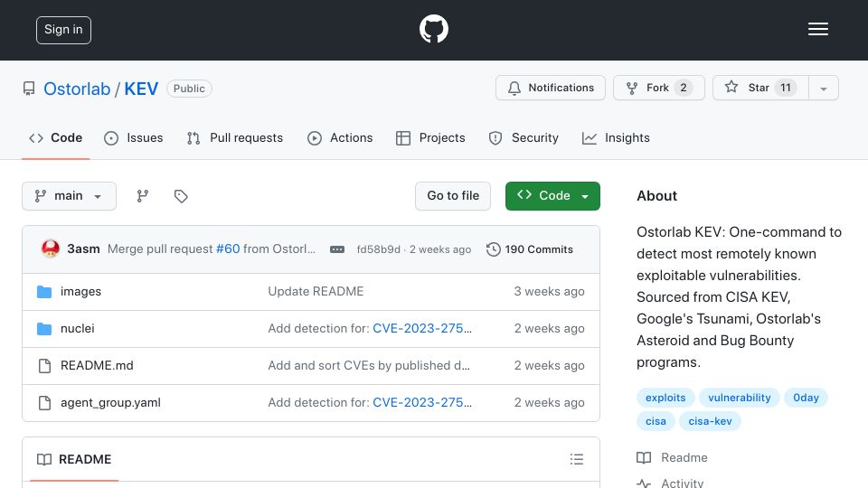The width and height of the screenshot is (868, 488).
Task: Select the README tab heading
Action: (74, 459)
